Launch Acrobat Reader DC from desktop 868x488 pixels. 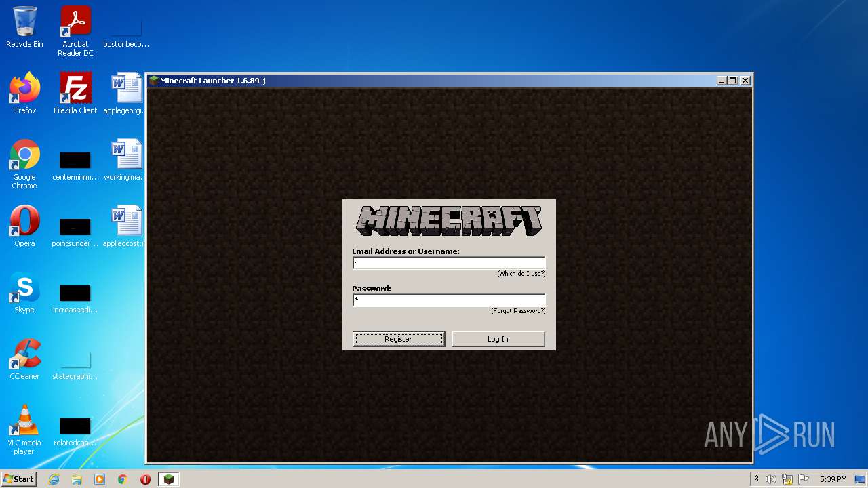[75, 31]
